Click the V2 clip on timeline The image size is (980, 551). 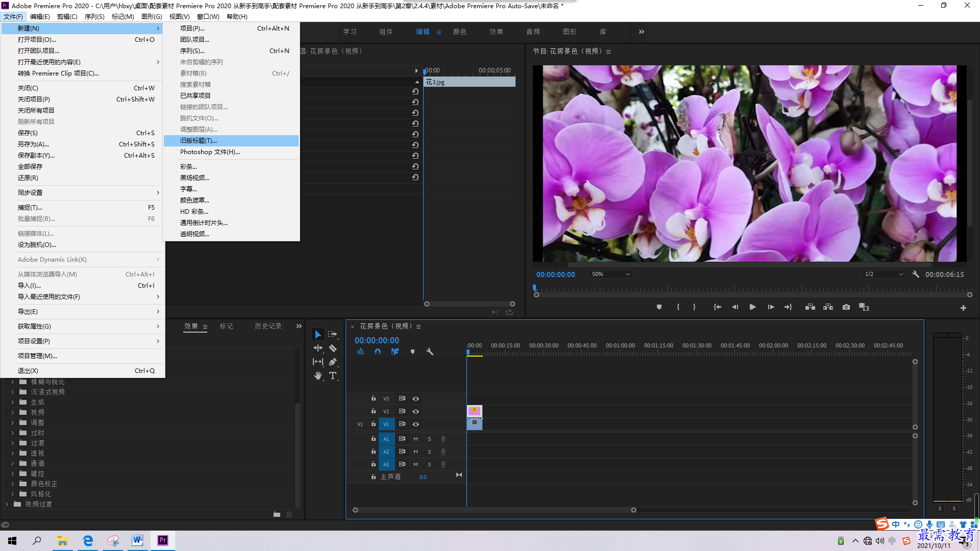[x=475, y=411]
